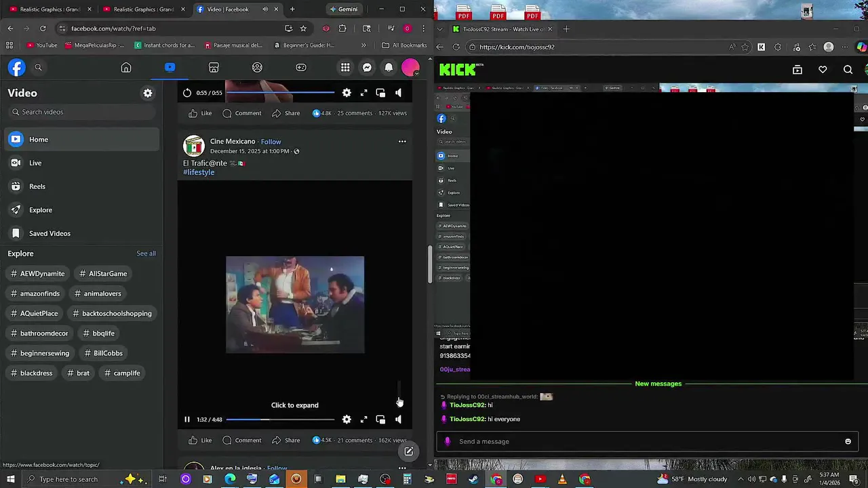The height and width of the screenshot is (488, 868).
Task: Click the new message pencil icon
Action: click(409, 451)
